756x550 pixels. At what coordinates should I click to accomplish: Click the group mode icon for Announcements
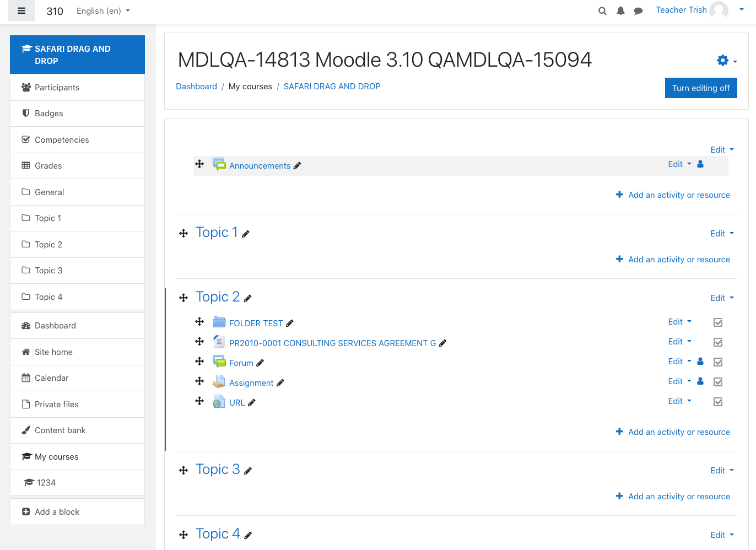point(700,164)
